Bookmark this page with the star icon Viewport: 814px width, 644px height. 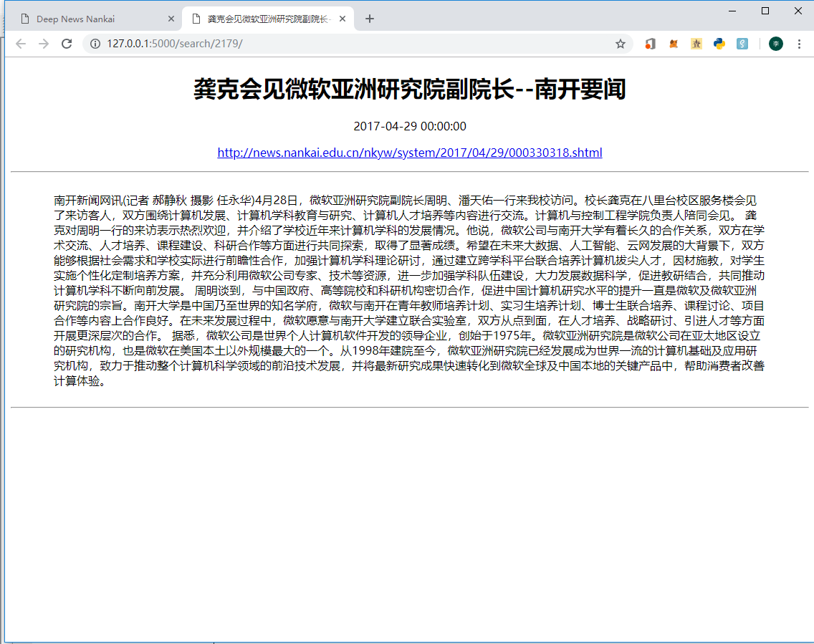(621, 44)
